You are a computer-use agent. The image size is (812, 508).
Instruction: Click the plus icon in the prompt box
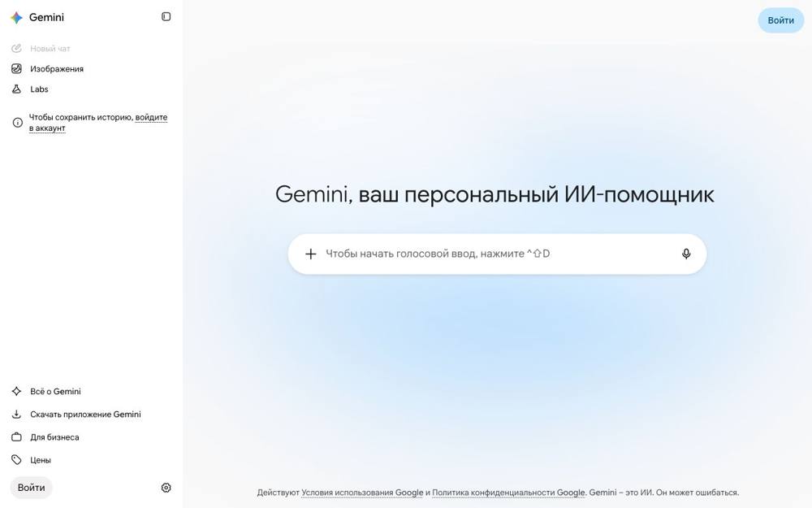[x=311, y=254]
